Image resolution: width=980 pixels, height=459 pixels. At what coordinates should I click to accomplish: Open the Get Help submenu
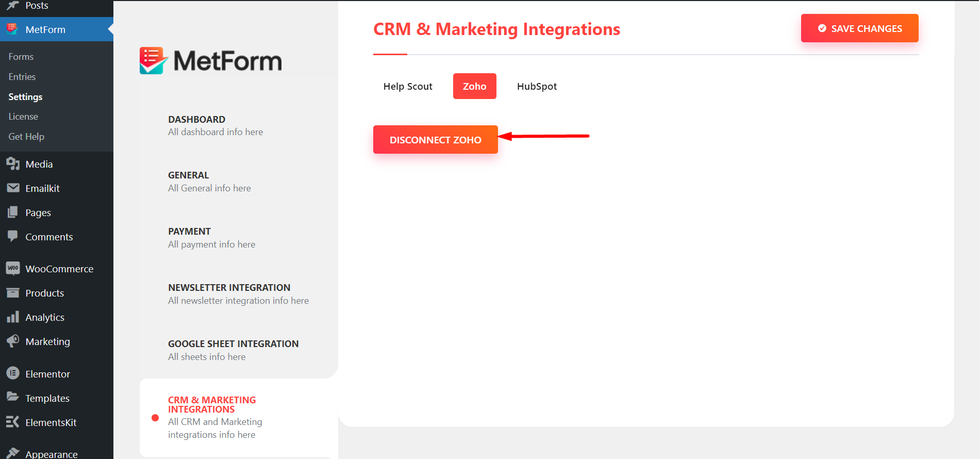click(x=26, y=137)
